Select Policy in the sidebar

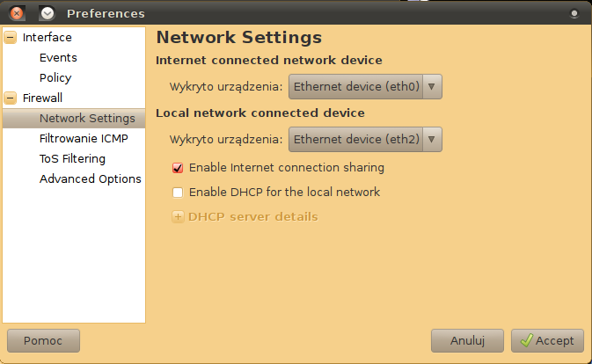[55, 78]
